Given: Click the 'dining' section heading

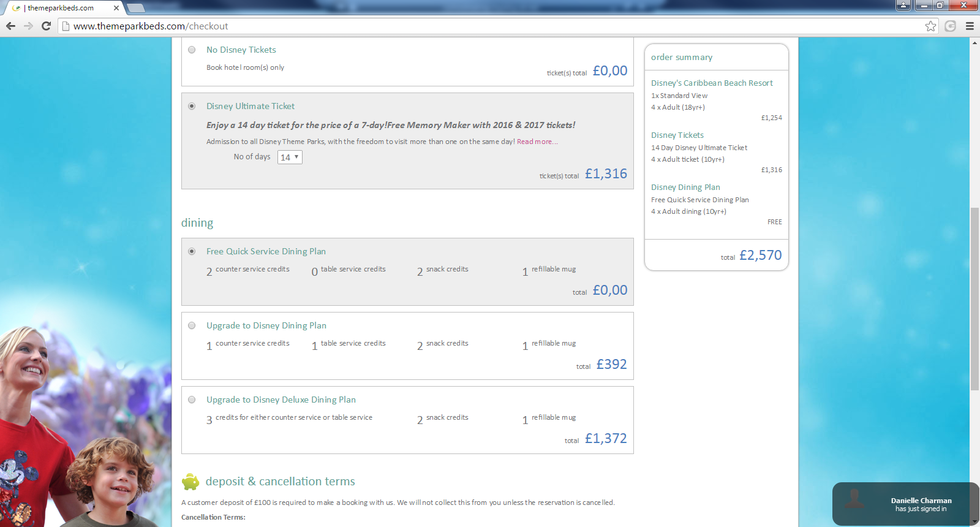Looking at the screenshot, I should tap(197, 222).
